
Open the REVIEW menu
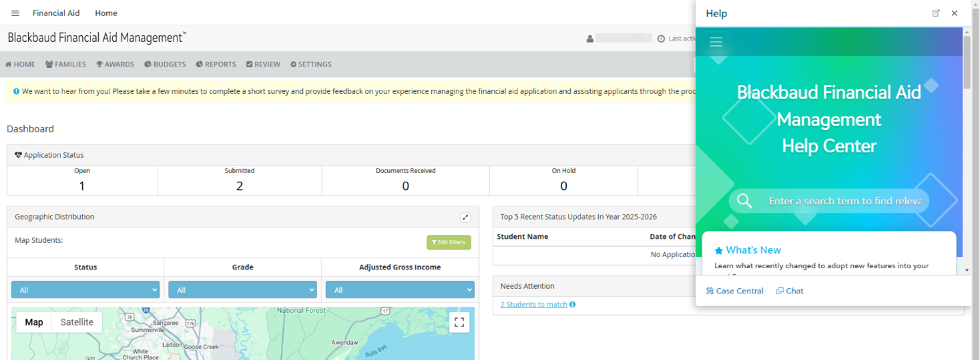coord(263,64)
